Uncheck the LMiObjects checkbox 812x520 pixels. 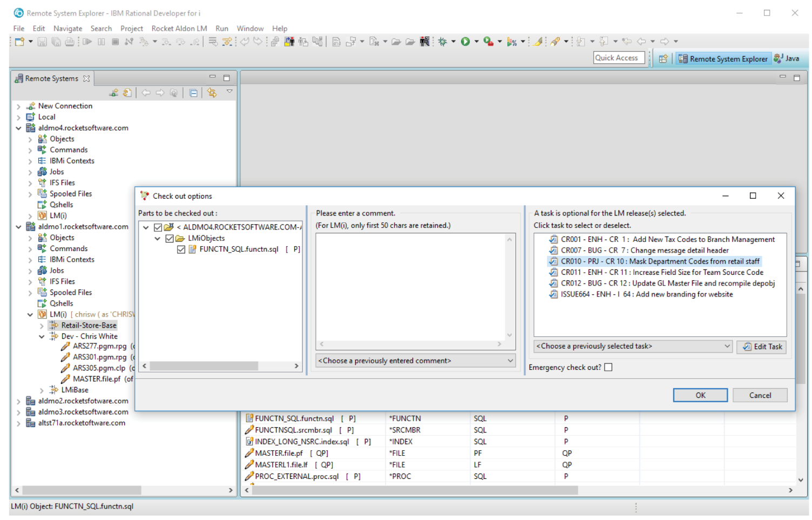[x=170, y=238]
